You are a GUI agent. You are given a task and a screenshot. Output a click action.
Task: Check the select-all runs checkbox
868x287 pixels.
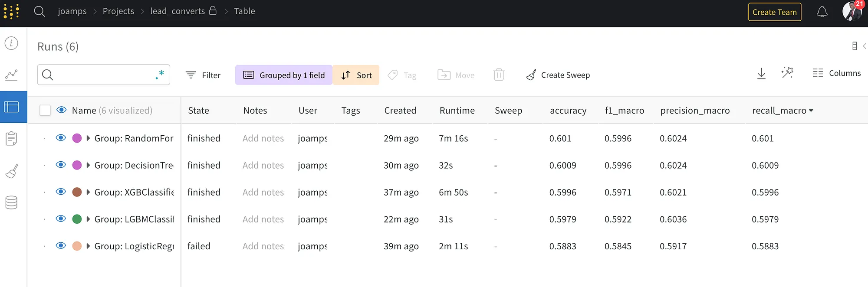[x=45, y=110]
